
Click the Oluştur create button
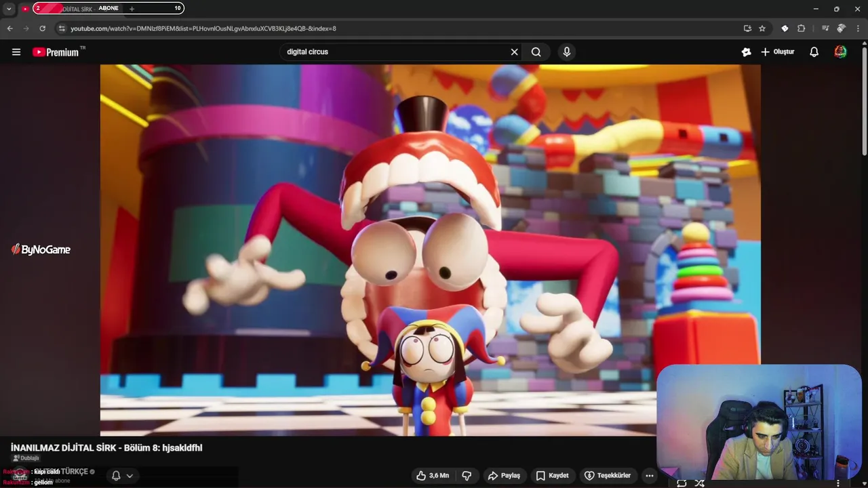point(777,52)
